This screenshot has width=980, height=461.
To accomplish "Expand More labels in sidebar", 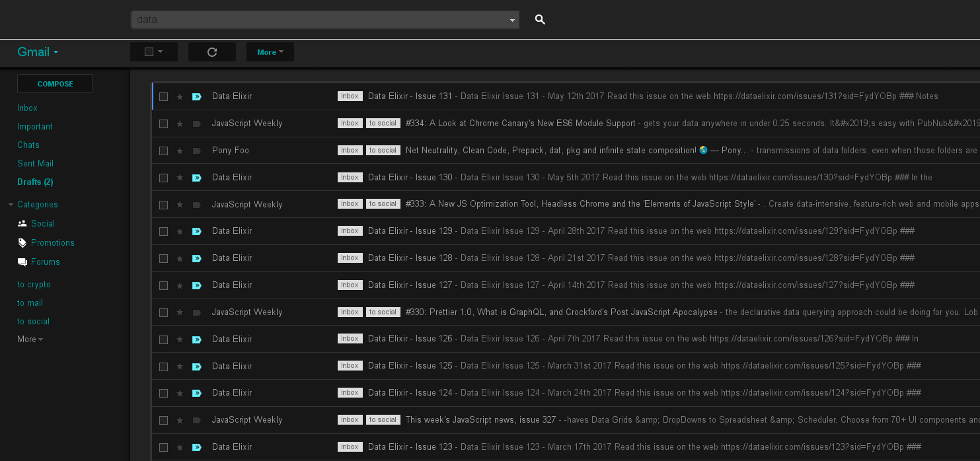I will tap(30, 339).
